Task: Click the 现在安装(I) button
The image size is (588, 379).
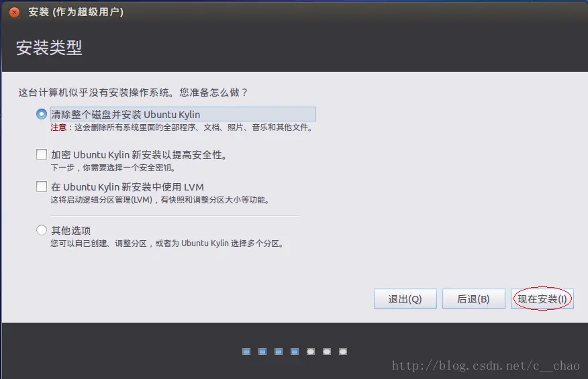Action: click(x=542, y=299)
